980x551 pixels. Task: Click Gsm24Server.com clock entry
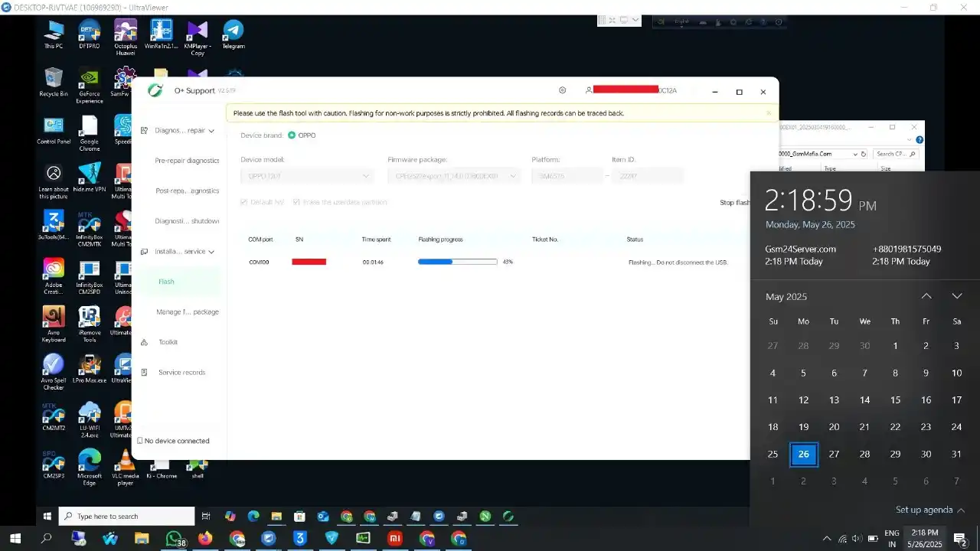801,255
